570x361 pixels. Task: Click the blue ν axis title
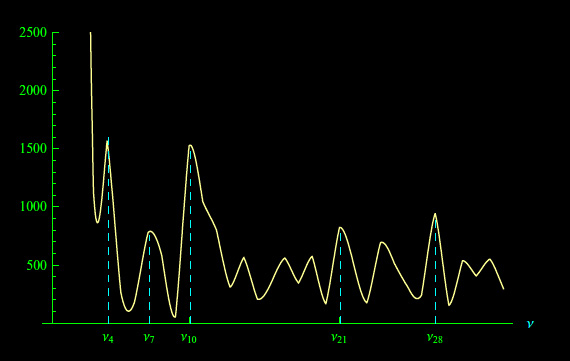[530, 323]
